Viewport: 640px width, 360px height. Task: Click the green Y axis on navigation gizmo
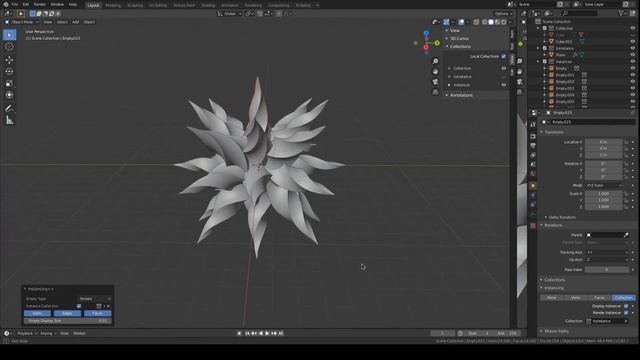437,43
